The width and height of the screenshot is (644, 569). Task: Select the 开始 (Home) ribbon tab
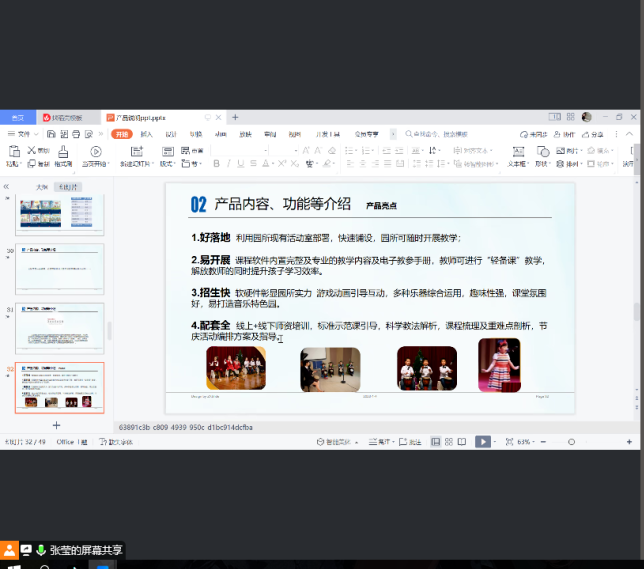point(122,134)
